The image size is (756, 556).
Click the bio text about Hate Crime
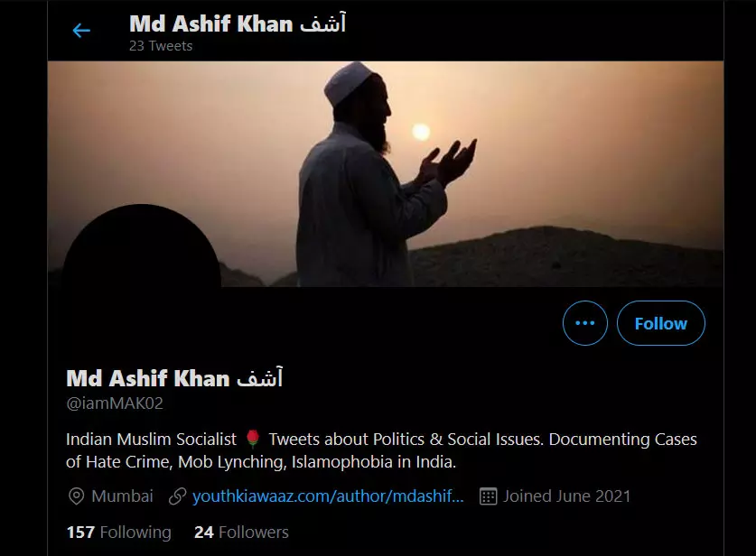pos(381,450)
